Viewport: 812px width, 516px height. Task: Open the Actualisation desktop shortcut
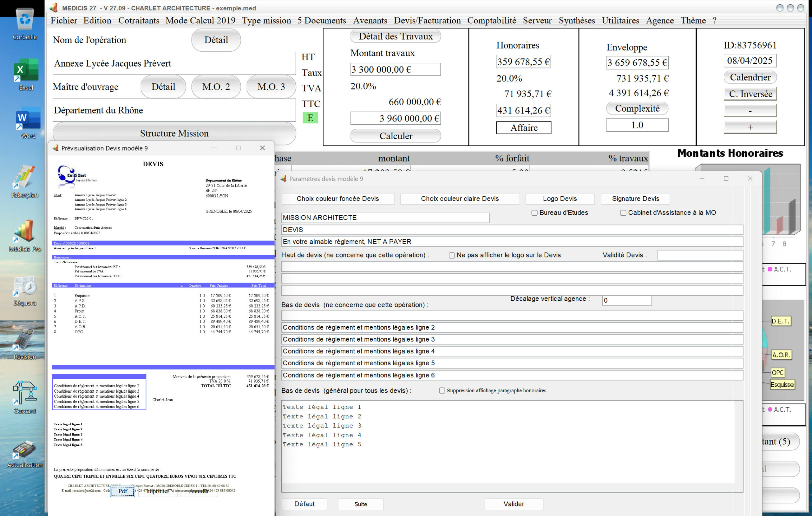(25, 454)
